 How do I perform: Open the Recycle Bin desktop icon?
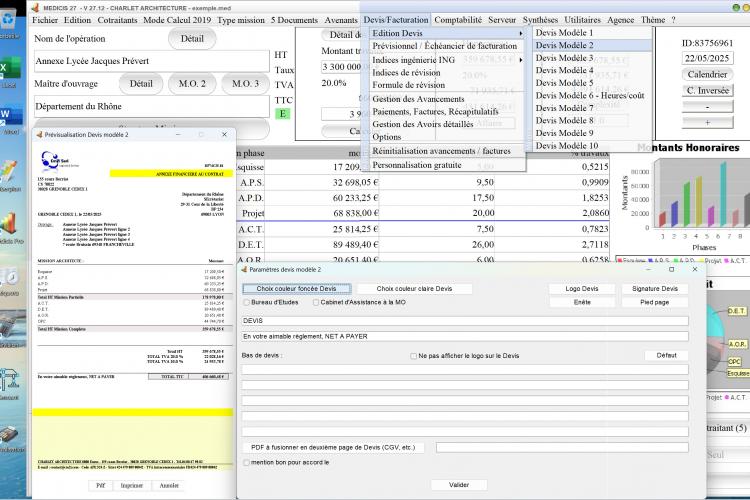[10, 20]
